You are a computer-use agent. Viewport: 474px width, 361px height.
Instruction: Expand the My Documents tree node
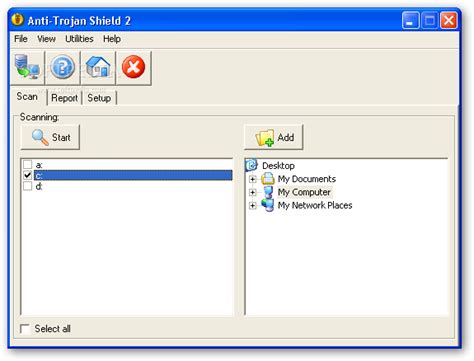[252, 179]
